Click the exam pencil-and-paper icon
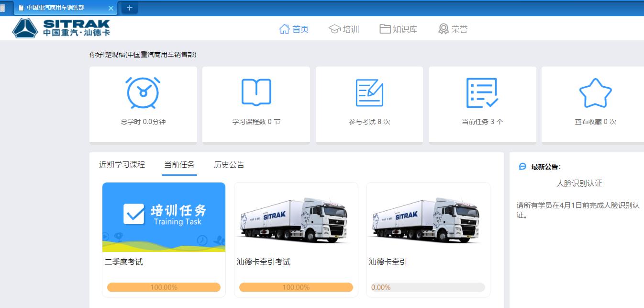 369,92
